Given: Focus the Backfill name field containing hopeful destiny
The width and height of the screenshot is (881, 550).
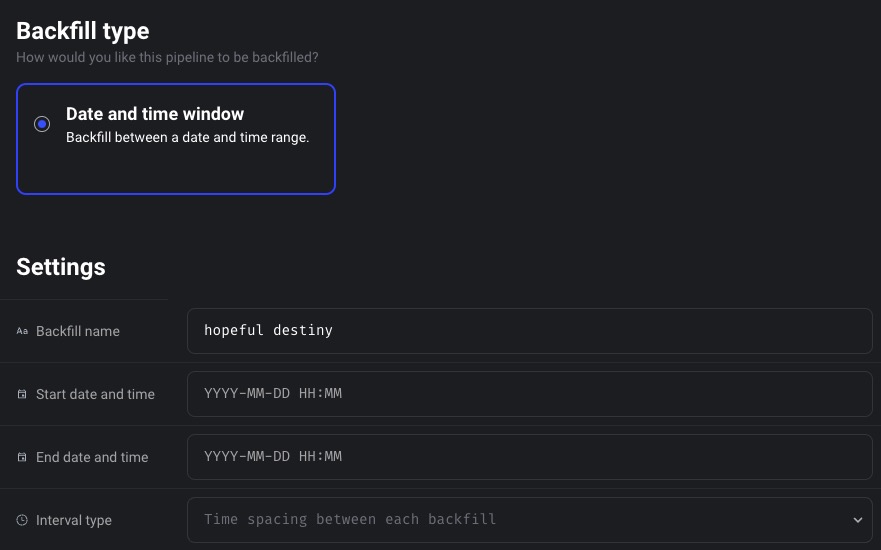Looking at the screenshot, I should pos(529,330).
